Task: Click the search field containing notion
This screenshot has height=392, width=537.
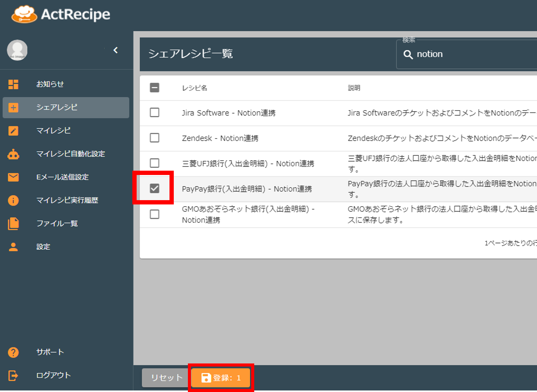Action: [x=467, y=54]
